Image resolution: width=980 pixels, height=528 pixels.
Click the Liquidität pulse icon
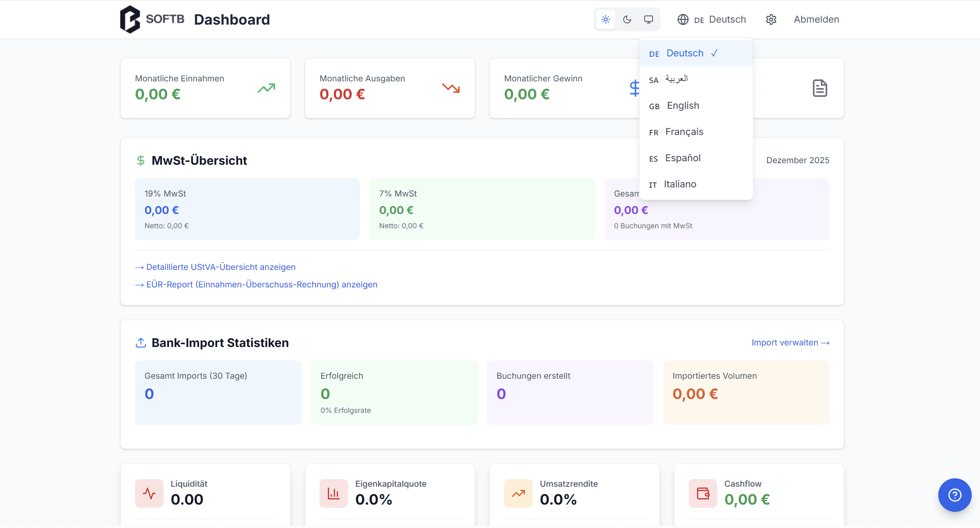149,493
